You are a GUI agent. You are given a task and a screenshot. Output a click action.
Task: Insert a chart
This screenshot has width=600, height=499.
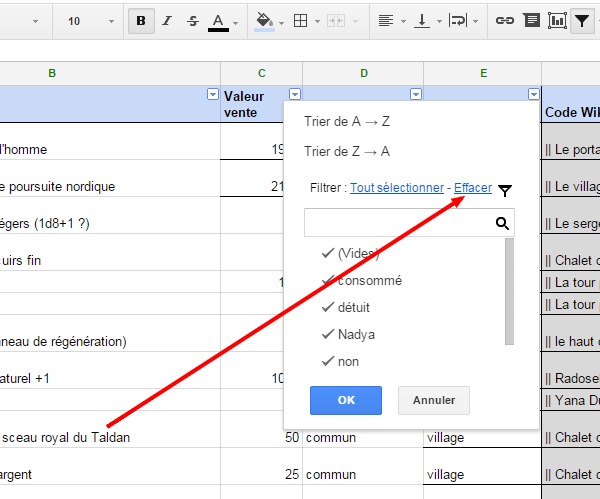pyautogui.click(x=556, y=20)
